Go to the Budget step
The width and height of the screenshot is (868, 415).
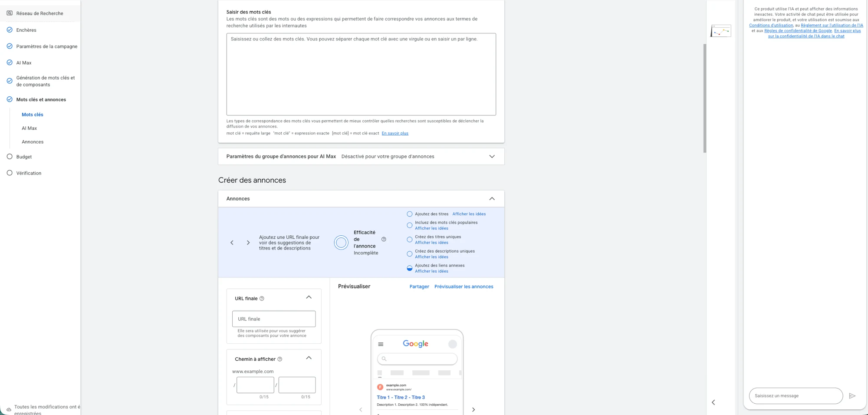[x=24, y=157]
